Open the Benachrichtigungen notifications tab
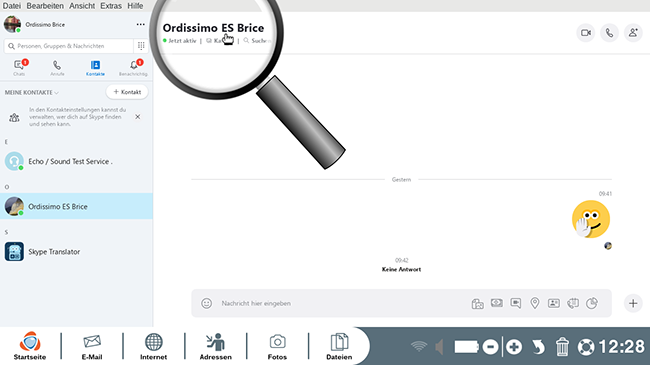The image size is (650, 365). (x=133, y=68)
